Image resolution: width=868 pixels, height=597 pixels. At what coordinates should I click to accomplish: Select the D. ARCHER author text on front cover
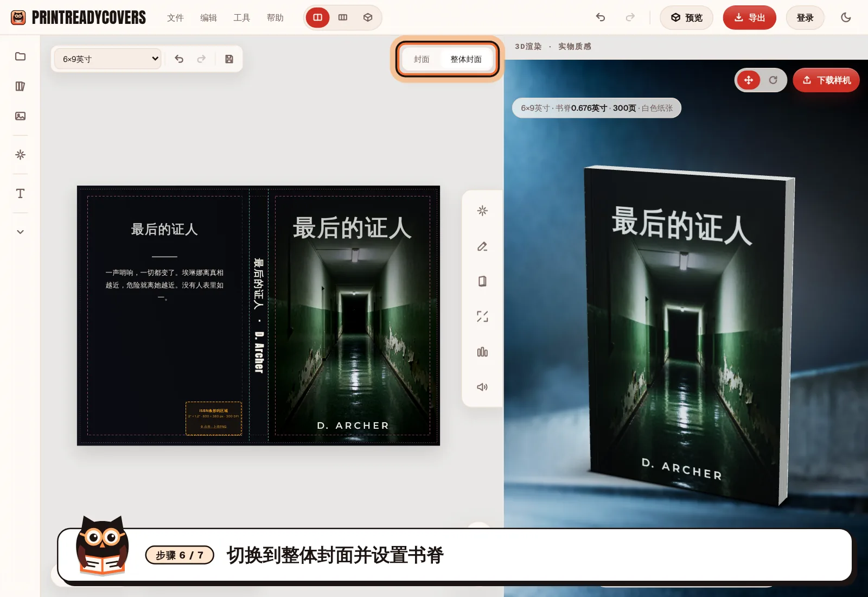(353, 425)
